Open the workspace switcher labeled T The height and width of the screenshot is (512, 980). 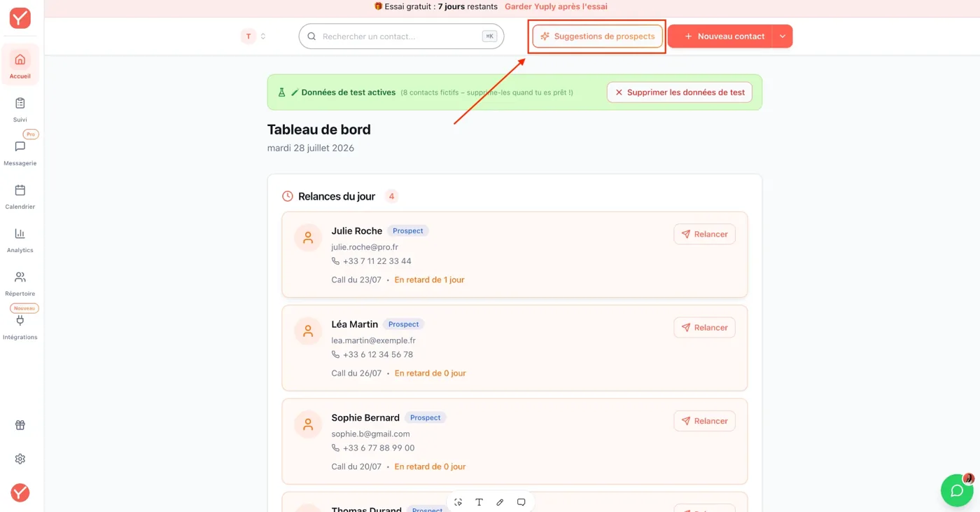pyautogui.click(x=253, y=36)
